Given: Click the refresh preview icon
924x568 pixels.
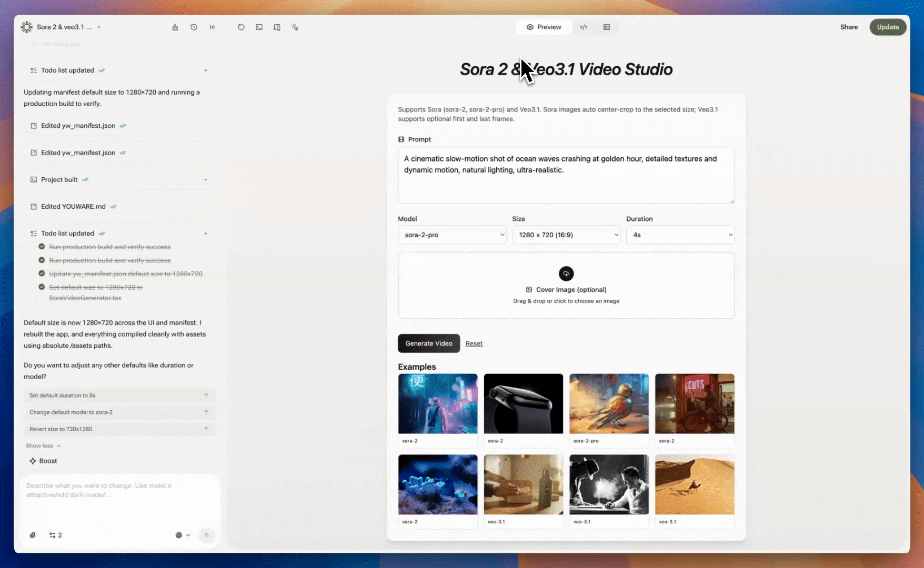Looking at the screenshot, I should pos(242,27).
